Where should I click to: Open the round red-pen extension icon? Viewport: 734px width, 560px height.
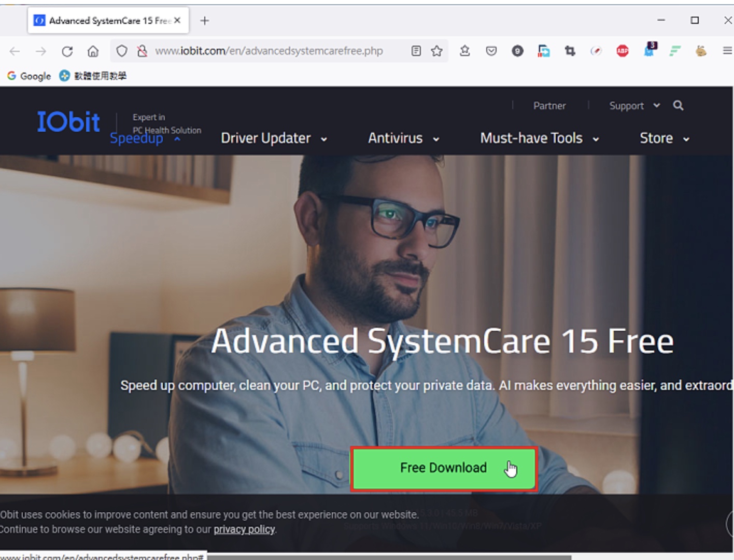(x=596, y=51)
